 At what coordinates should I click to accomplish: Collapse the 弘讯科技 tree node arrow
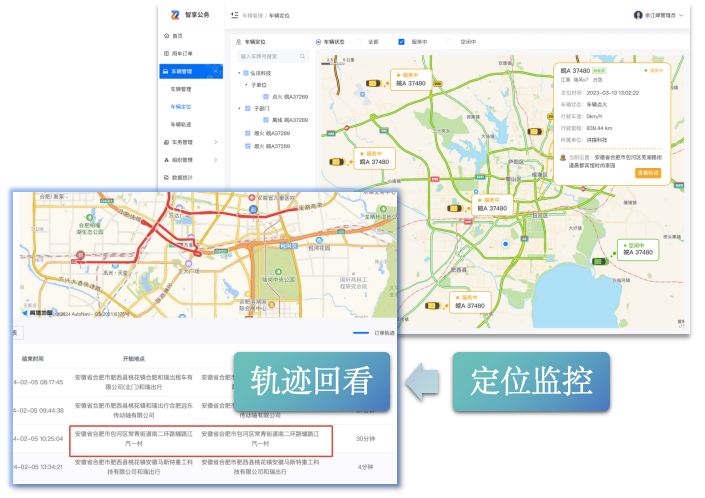coord(239,73)
